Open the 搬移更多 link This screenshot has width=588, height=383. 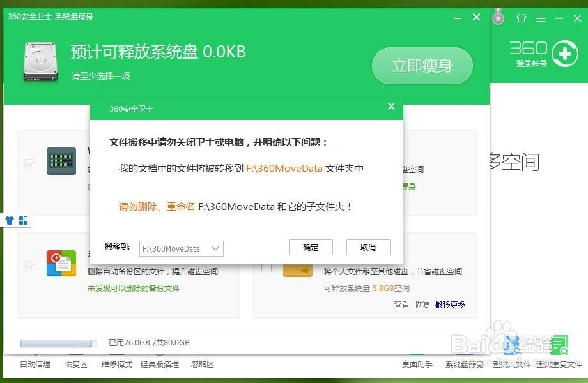tap(450, 304)
